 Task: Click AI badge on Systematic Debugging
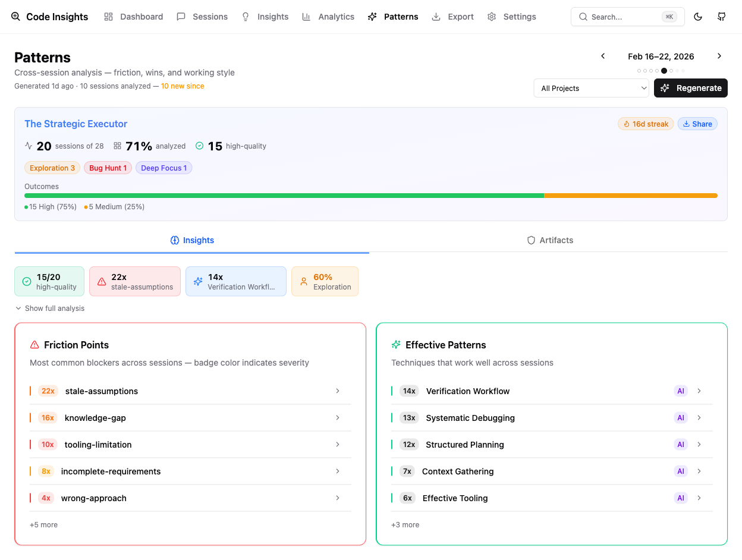pyautogui.click(x=681, y=417)
